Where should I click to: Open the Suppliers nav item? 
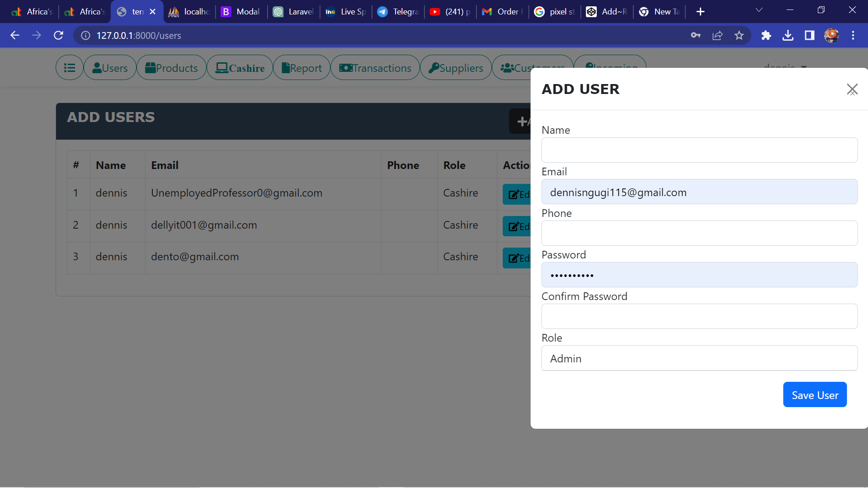click(x=456, y=68)
